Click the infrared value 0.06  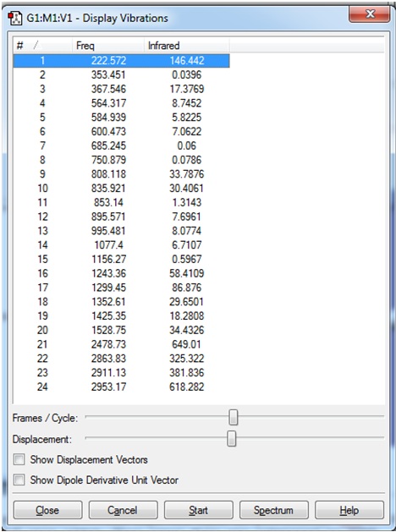click(187, 145)
